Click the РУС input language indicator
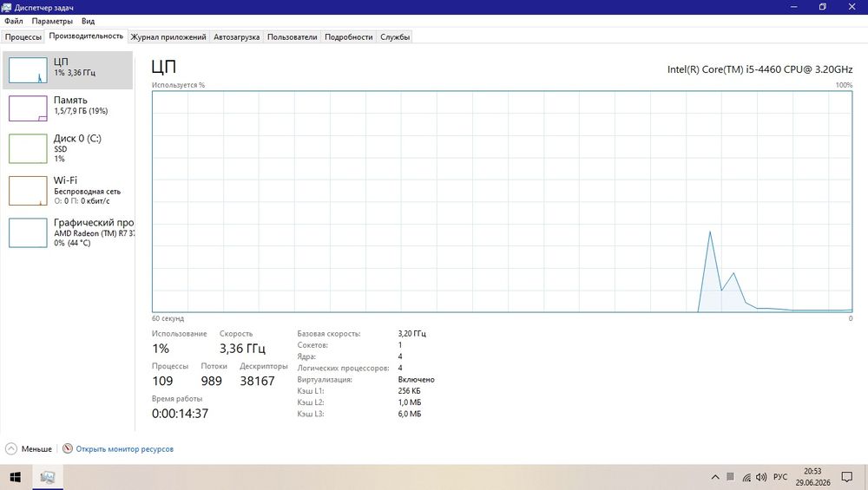868x490 pixels. 780,477
